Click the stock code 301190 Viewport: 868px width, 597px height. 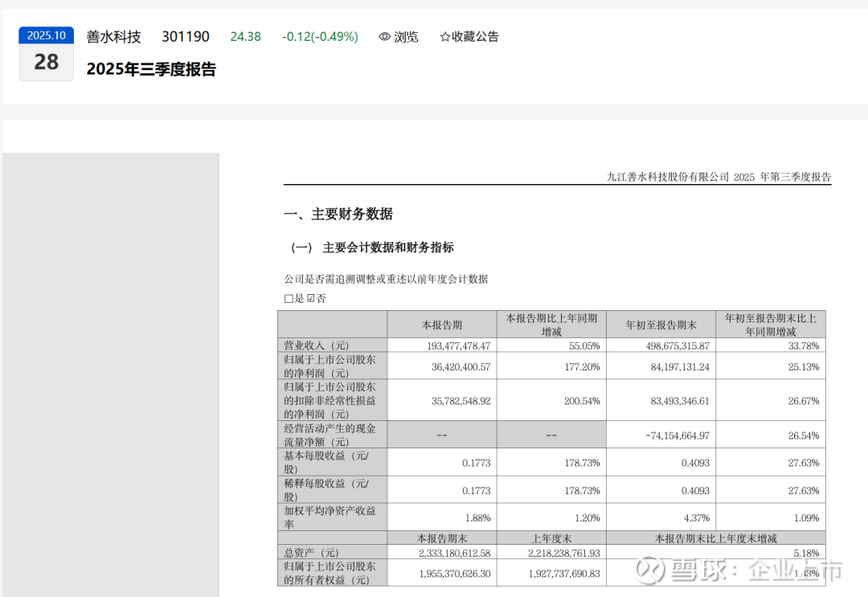[x=186, y=37]
